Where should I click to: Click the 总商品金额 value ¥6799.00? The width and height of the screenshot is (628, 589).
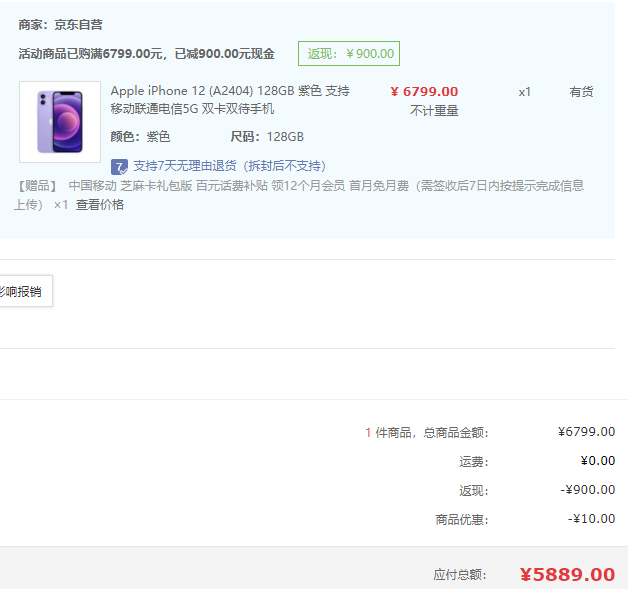tap(587, 432)
